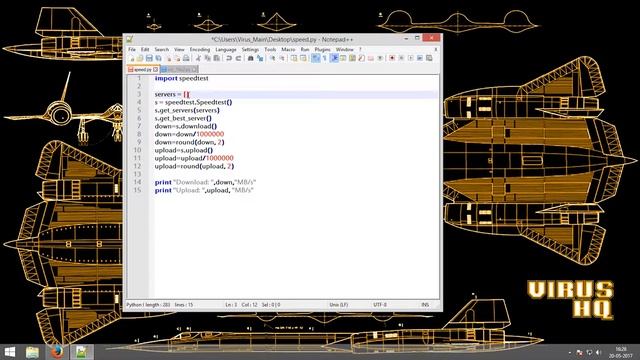
Task: Toggle synchronized horizontal scrolling
Action: coord(304,58)
